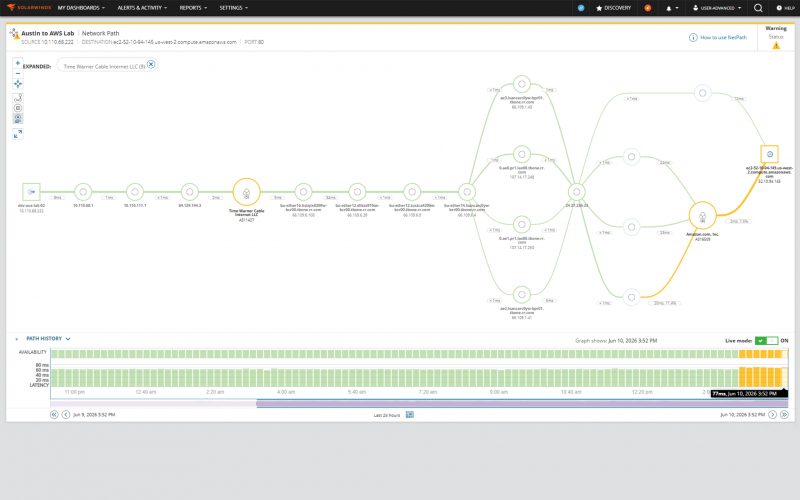Click the square-in-circle icon in the map toolbar

18,108
